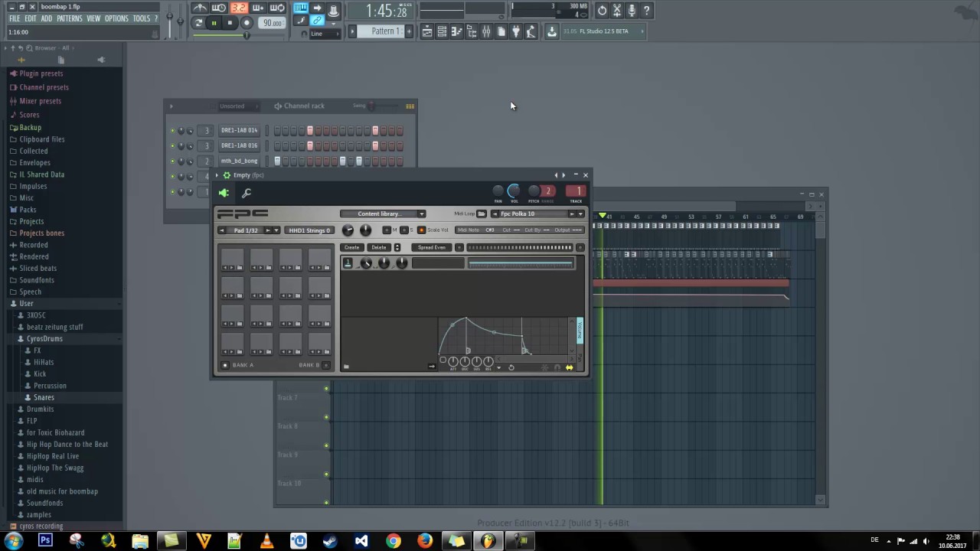This screenshot has height=551, width=980.
Task: Click the Snares folder in the browser
Action: pyautogui.click(x=44, y=397)
